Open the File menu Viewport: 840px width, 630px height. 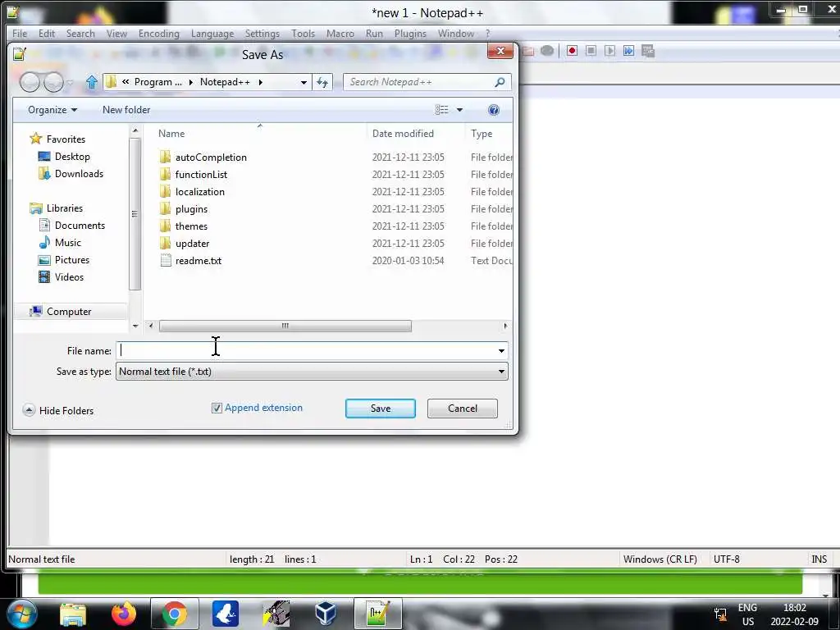20,33
